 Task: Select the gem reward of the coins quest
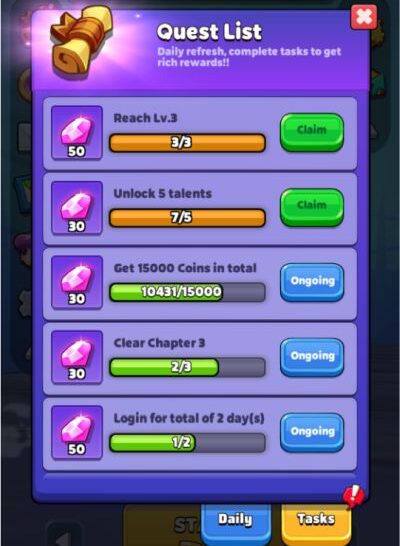77,282
